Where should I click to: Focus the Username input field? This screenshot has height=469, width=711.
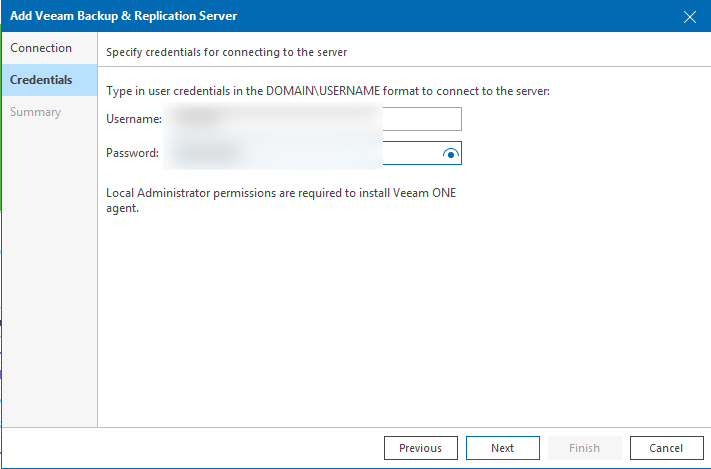click(312, 119)
